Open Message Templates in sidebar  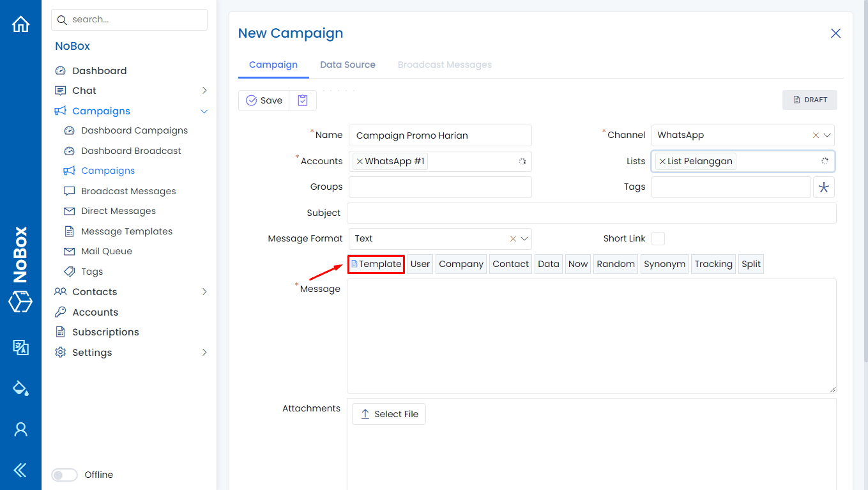126,231
